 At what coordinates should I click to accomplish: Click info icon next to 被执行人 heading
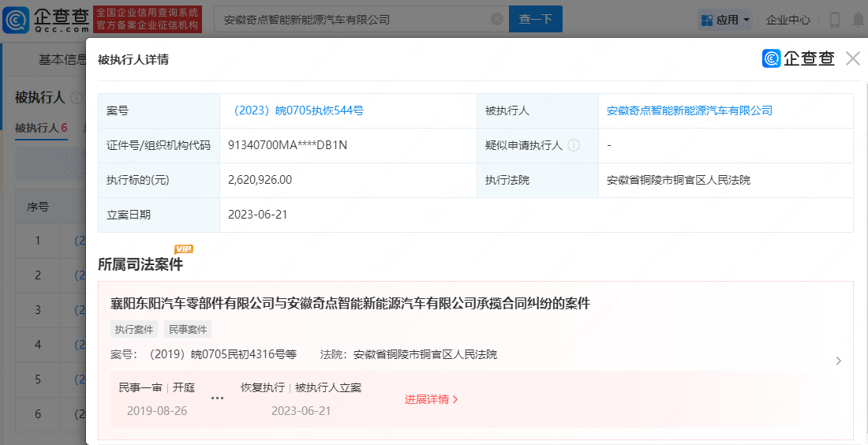(x=77, y=98)
